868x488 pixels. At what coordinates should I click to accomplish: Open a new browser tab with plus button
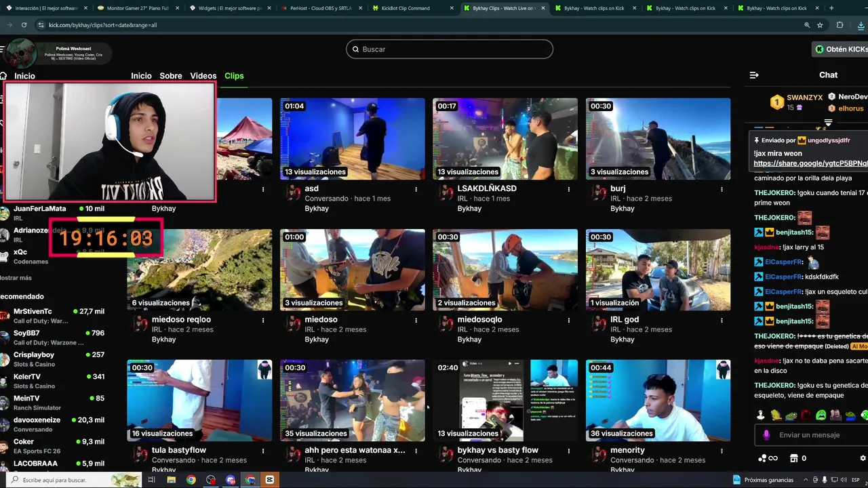(x=831, y=8)
